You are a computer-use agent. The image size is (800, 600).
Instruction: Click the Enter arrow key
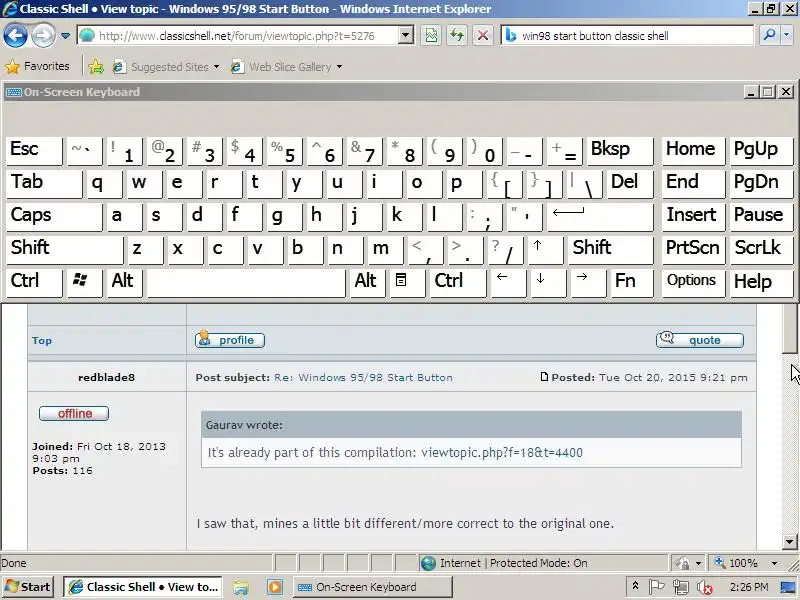point(599,217)
